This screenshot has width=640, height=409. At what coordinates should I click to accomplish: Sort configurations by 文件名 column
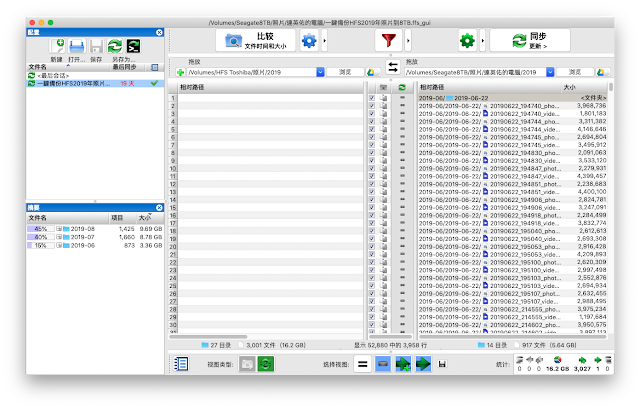coord(67,67)
